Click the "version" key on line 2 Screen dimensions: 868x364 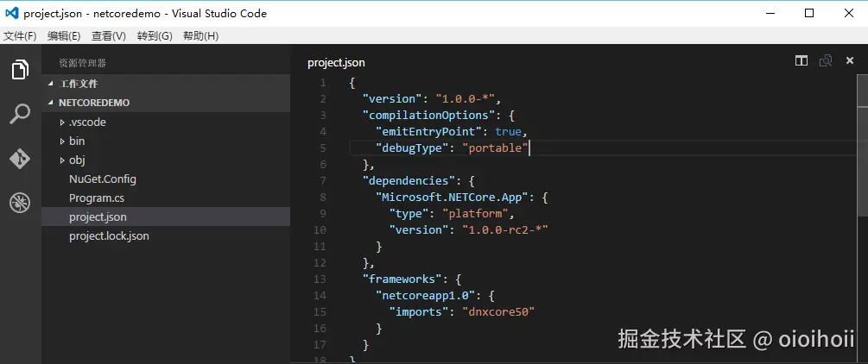392,99
